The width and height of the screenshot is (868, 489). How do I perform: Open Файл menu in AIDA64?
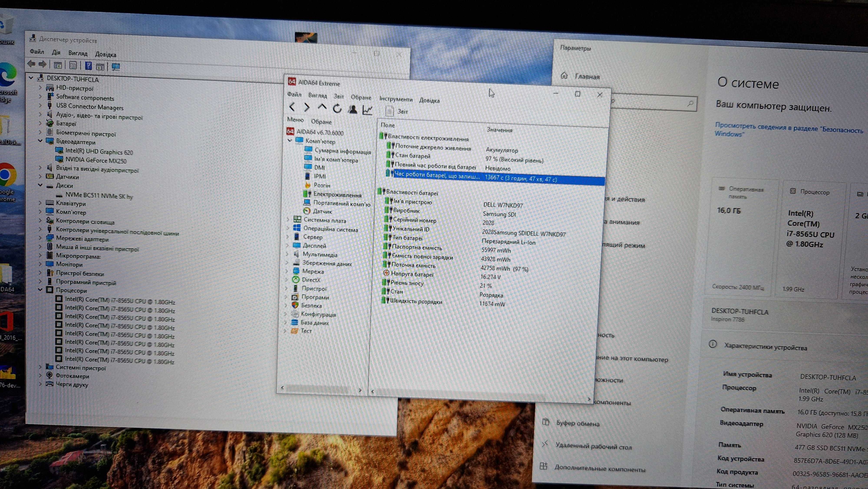pyautogui.click(x=294, y=94)
